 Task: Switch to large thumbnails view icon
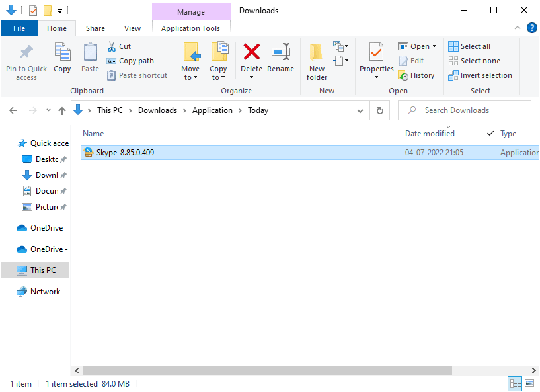point(529,383)
